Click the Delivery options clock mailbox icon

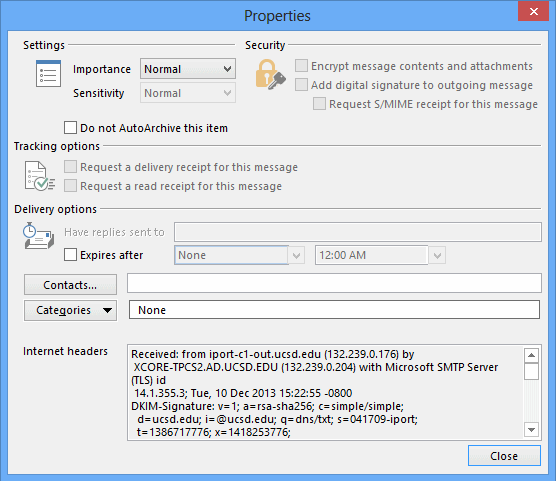pos(39,236)
